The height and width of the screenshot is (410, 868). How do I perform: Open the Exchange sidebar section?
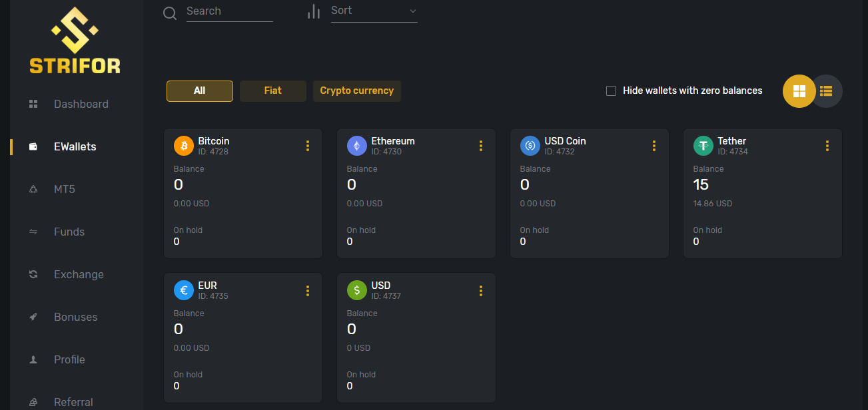pos(78,274)
